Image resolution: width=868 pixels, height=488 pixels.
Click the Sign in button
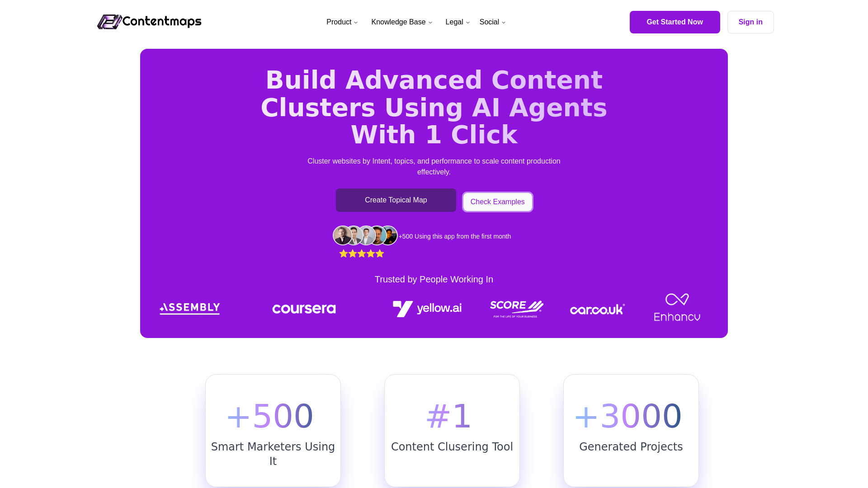(750, 21)
